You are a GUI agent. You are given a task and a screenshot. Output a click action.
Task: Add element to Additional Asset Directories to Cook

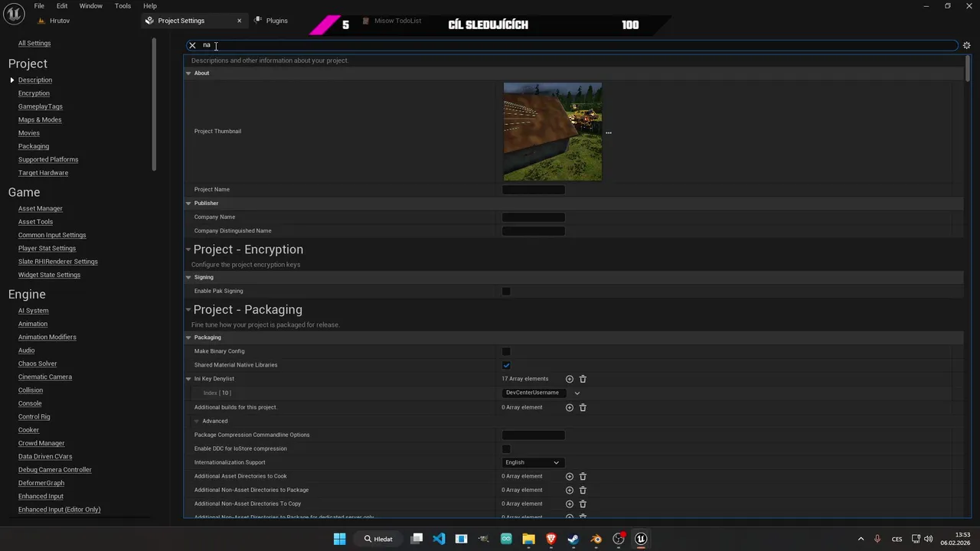[x=569, y=476]
